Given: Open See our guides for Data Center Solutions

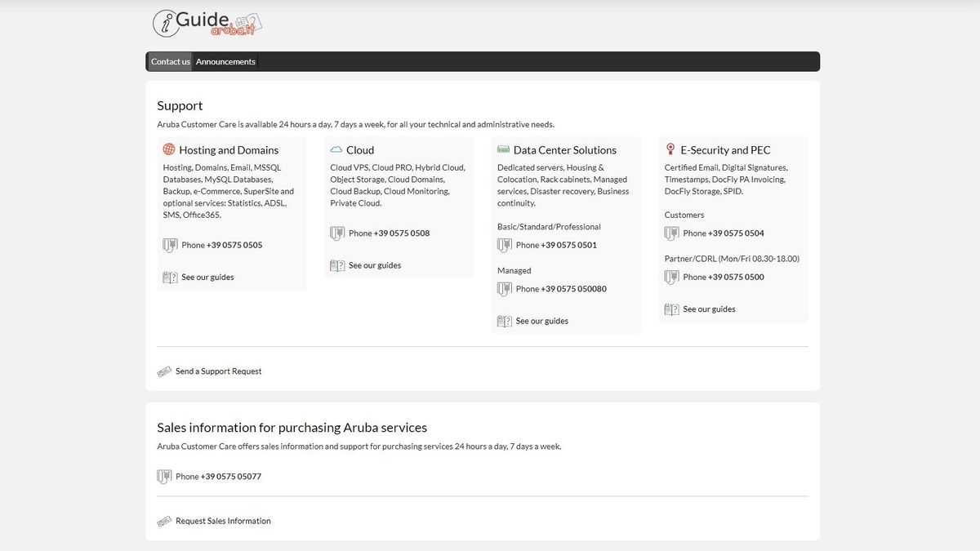Looking at the screenshot, I should tap(542, 322).
